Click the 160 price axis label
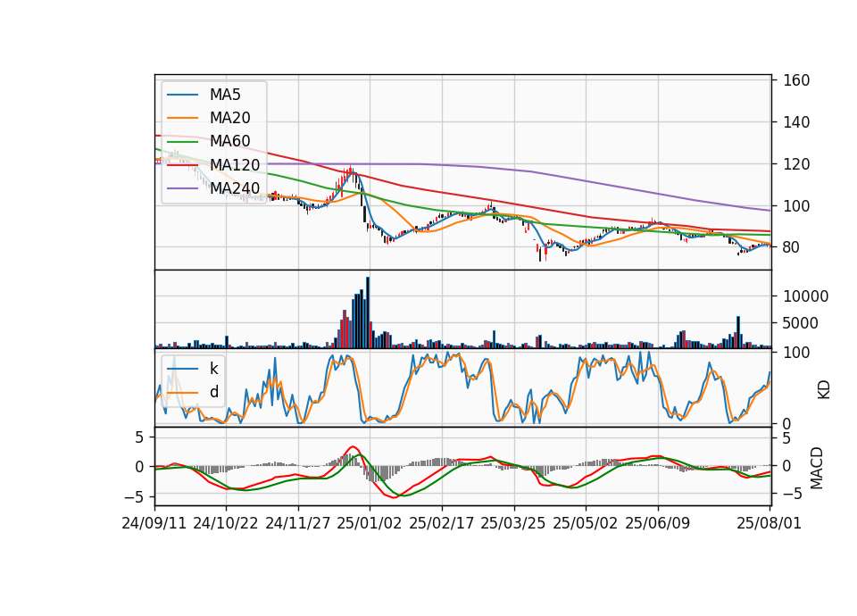This screenshot has height=616, width=857. pyautogui.click(x=796, y=80)
